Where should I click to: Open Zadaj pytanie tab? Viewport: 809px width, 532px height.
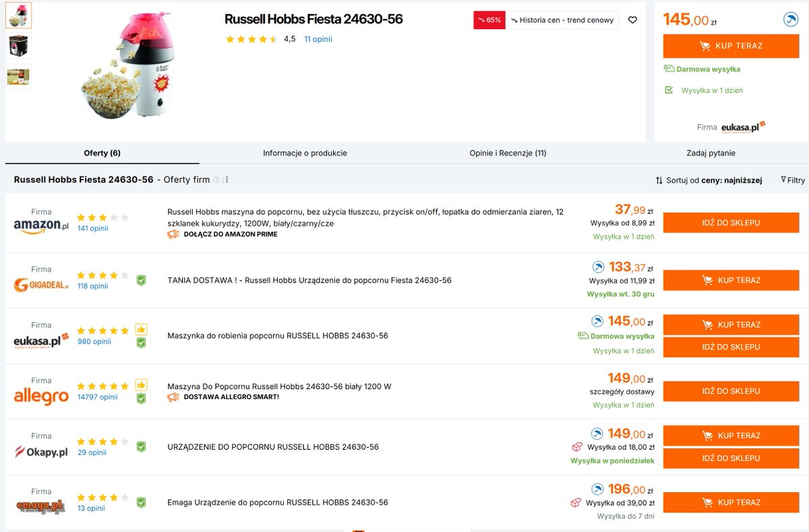click(711, 153)
